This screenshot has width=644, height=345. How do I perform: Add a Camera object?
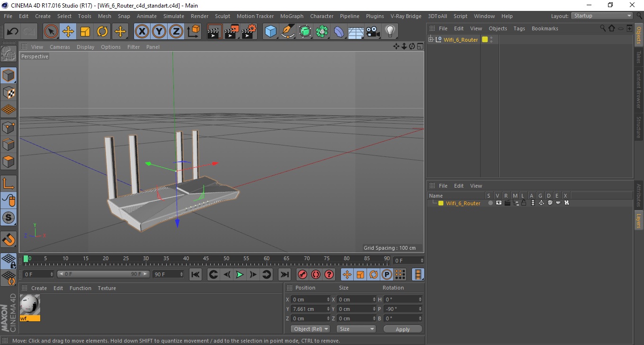click(x=373, y=32)
